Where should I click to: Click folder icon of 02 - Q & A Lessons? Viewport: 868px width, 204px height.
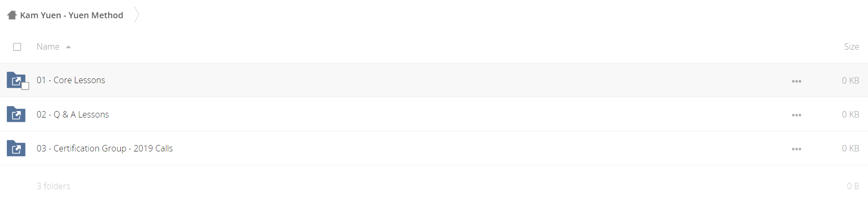tap(16, 114)
